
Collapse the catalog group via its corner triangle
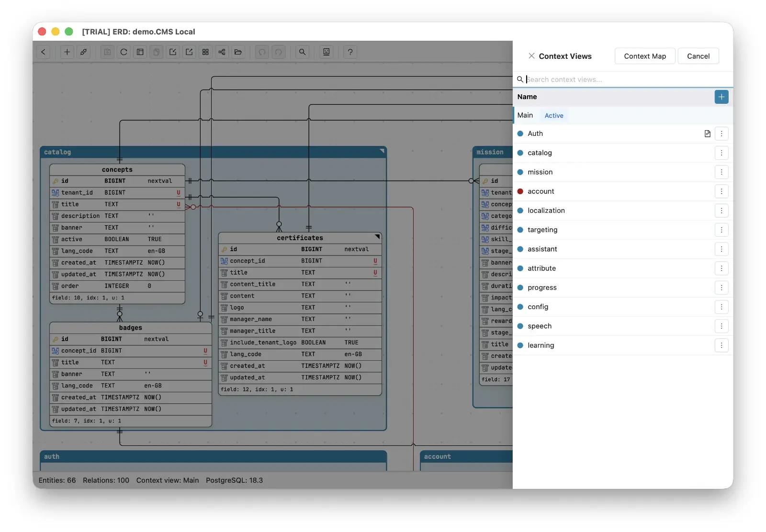pyautogui.click(x=382, y=151)
